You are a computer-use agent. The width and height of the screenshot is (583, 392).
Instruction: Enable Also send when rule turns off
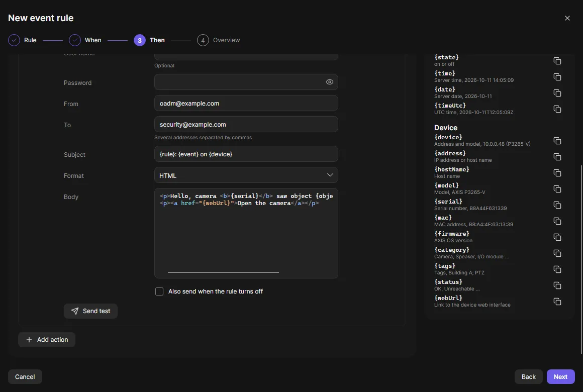pyautogui.click(x=159, y=291)
